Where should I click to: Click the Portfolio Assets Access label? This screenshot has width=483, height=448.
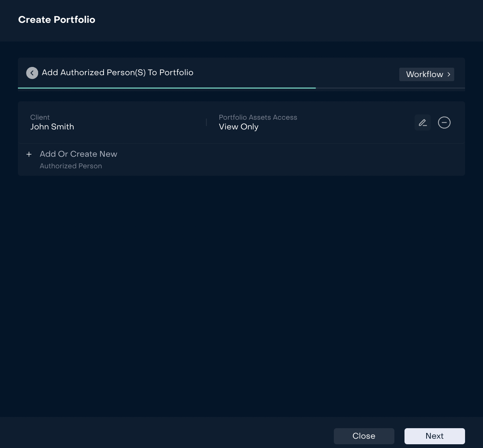[258, 117]
